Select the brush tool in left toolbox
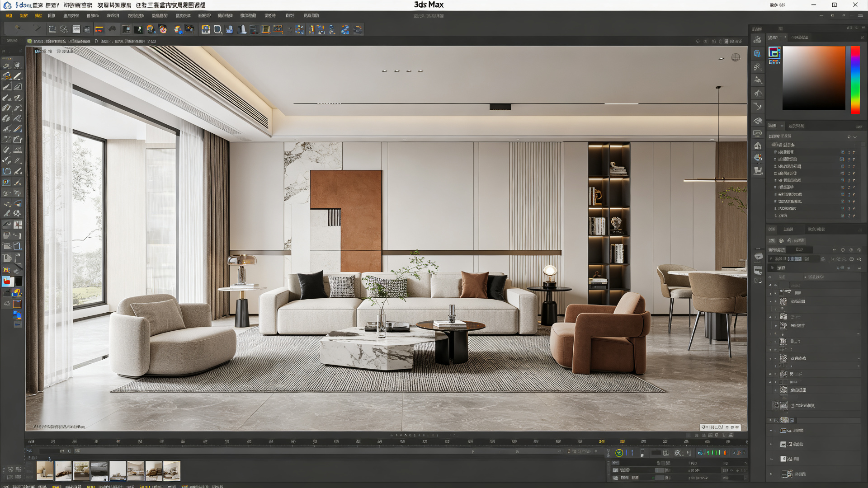Image resolution: width=868 pixels, height=488 pixels. click(x=17, y=76)
